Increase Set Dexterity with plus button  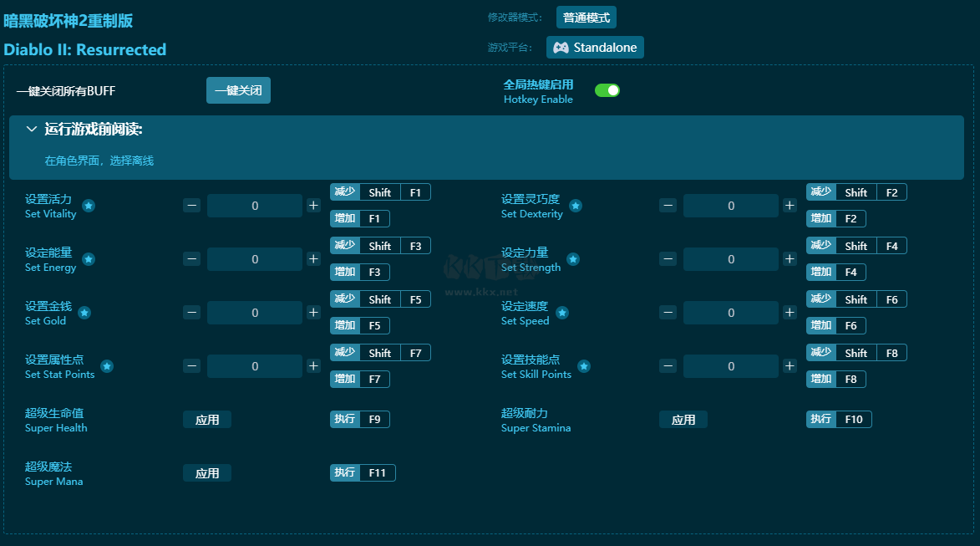[790, 205]
